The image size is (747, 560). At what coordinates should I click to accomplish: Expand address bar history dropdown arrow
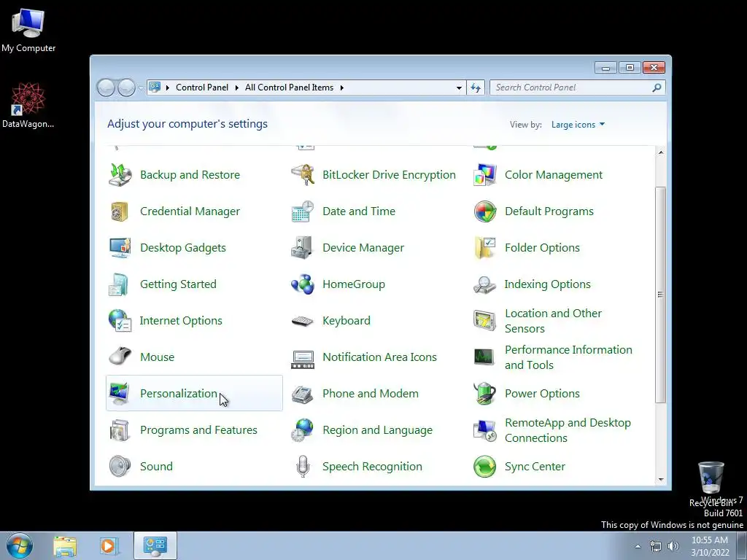pyautogui.click(x=459, y=87)
